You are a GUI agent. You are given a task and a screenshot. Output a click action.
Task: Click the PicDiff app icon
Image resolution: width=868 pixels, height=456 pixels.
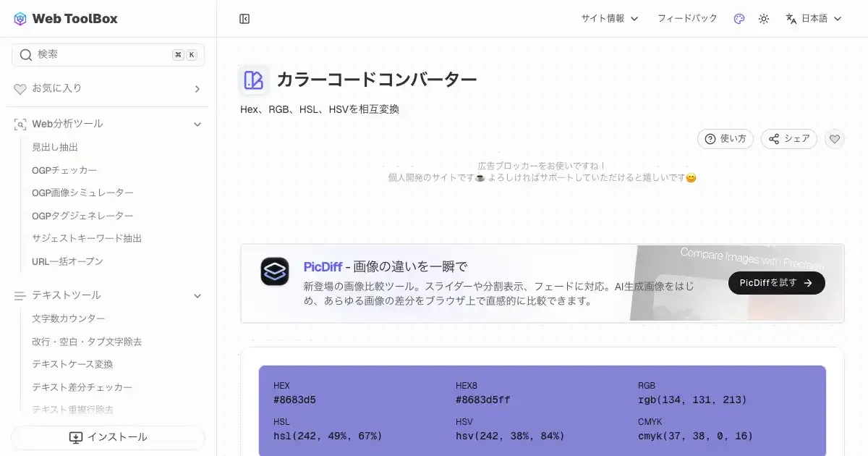coord(275,271)
